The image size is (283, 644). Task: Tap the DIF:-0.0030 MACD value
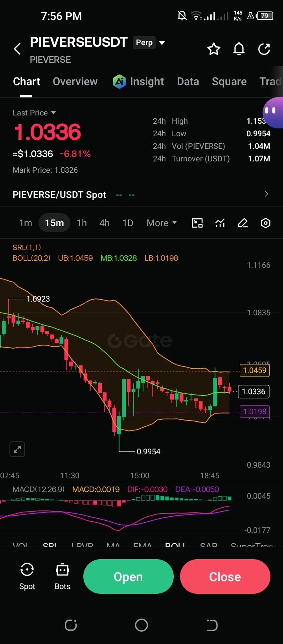(x=147, y=489)
